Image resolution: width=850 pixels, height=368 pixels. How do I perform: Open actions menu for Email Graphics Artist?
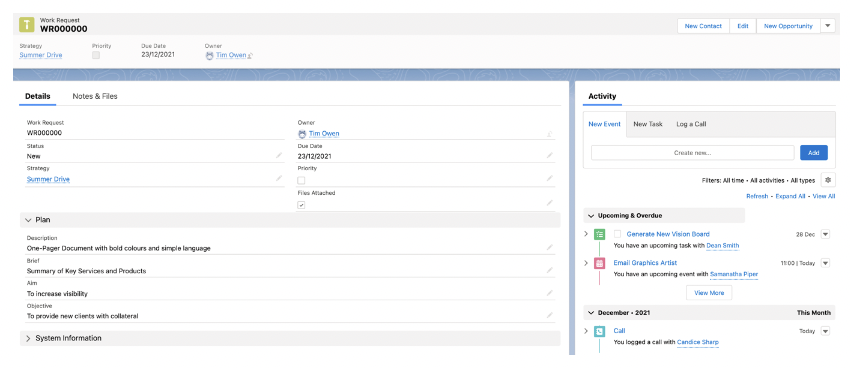pyautogui.click(x=825, y=263)
